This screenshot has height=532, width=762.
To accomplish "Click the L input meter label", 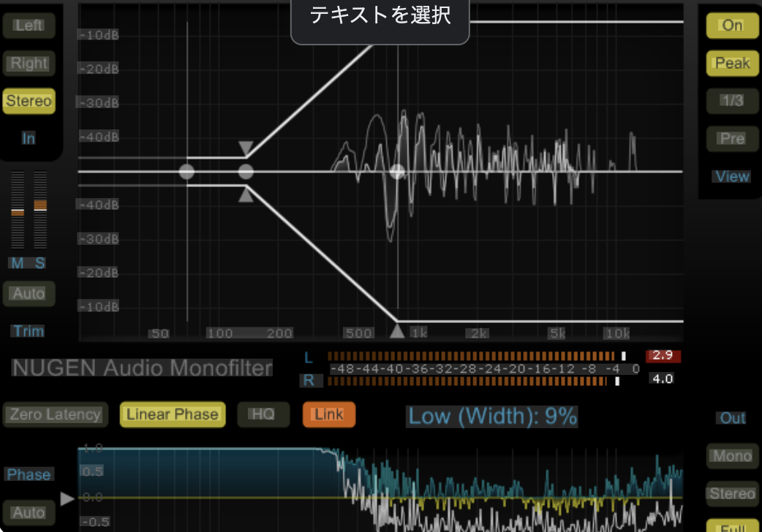I will point(309,357).
